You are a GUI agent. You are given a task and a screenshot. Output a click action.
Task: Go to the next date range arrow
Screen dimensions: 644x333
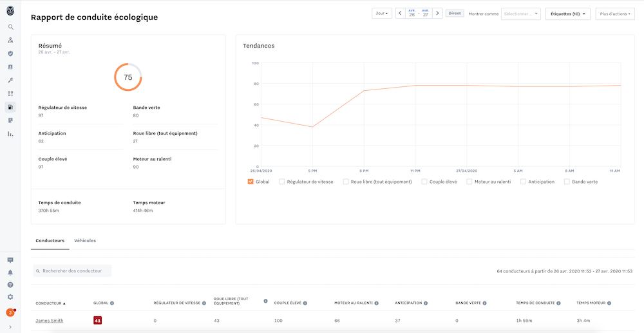[x=437, y=14]
